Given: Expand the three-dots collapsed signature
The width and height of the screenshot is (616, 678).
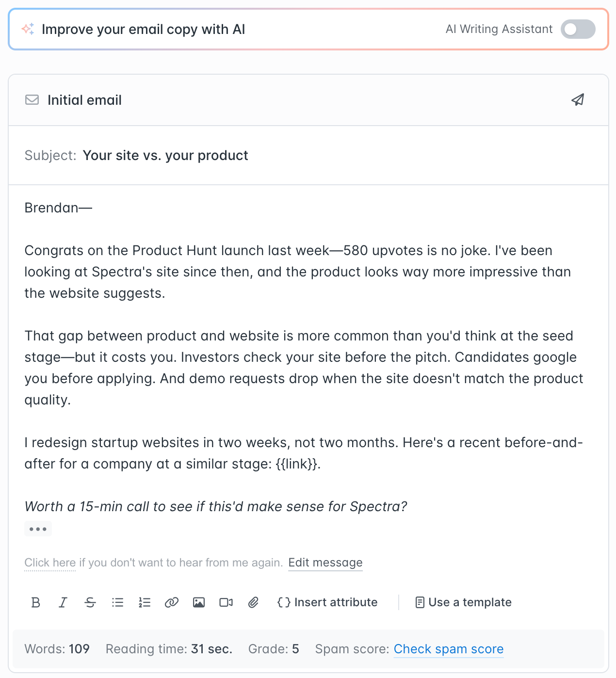Looking at the screenshot, I should (x=38, y=529).
